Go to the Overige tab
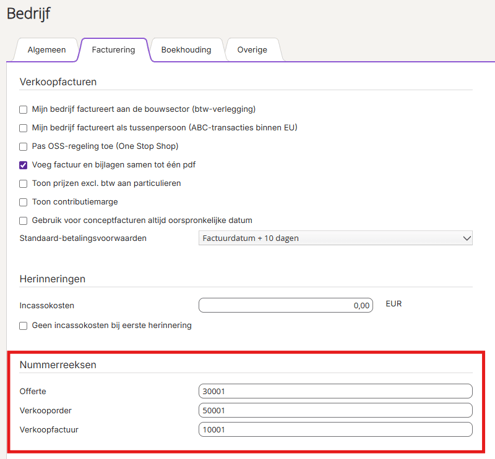495x459 pixels. (252, 50)
